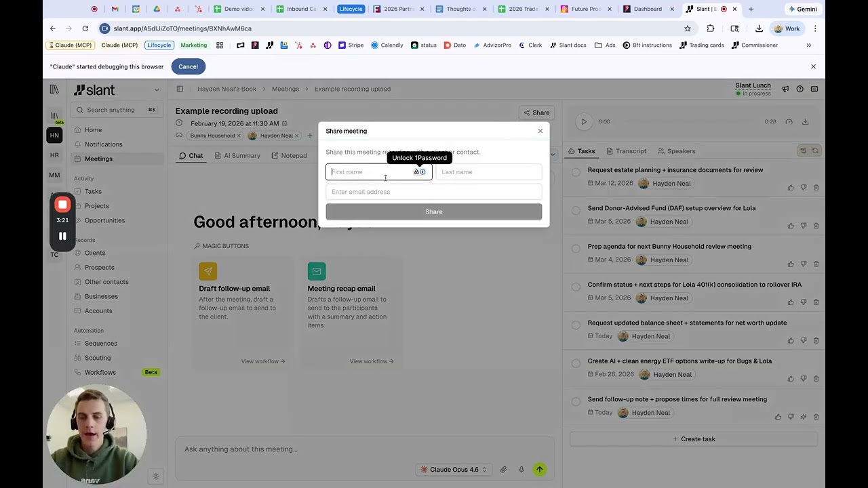Delete the 'Request updated balance sheet' task
This screenshot has width=868, height=488.
point(816,340)
